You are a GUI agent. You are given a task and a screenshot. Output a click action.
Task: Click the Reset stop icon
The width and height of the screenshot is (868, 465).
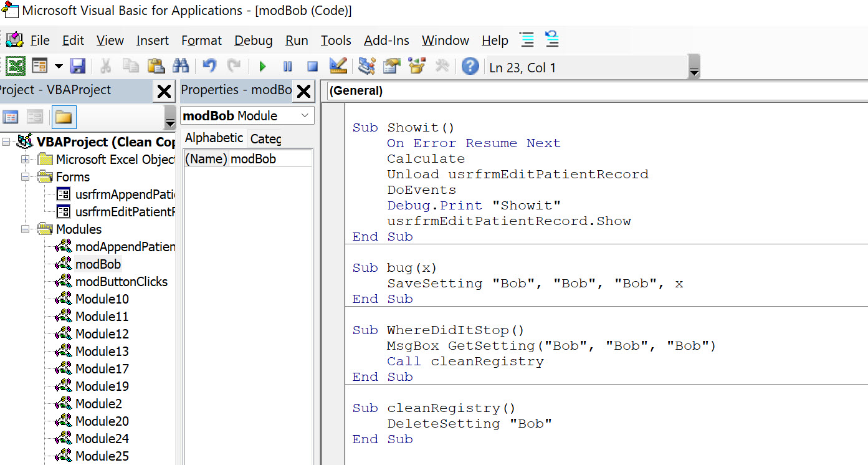click(312, 67)
